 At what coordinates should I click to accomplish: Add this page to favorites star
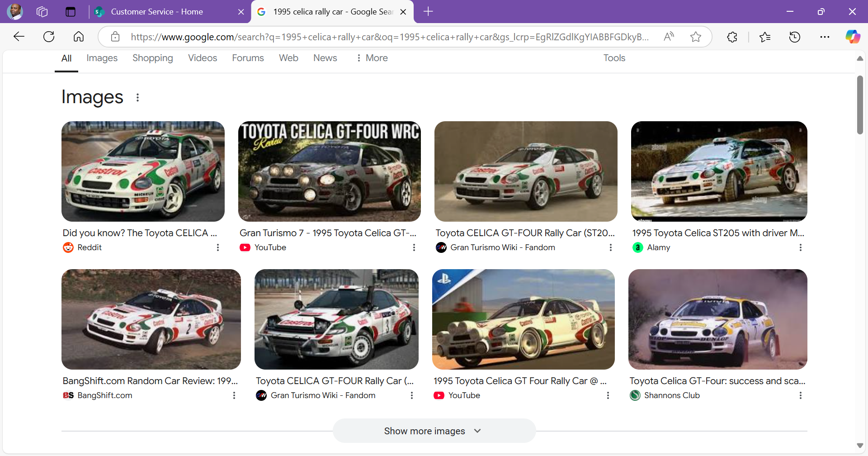(696, 37)
